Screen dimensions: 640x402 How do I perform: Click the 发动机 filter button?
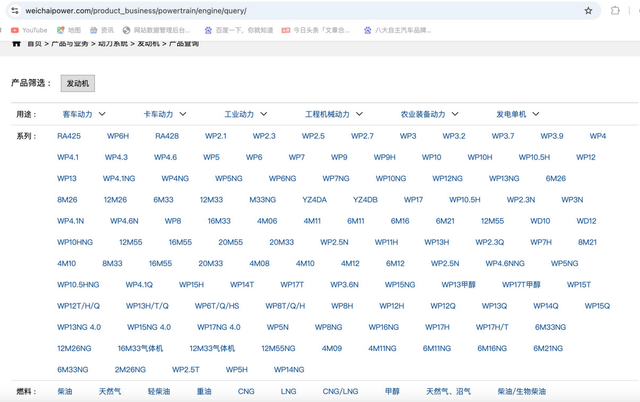(x=77, y=83)
